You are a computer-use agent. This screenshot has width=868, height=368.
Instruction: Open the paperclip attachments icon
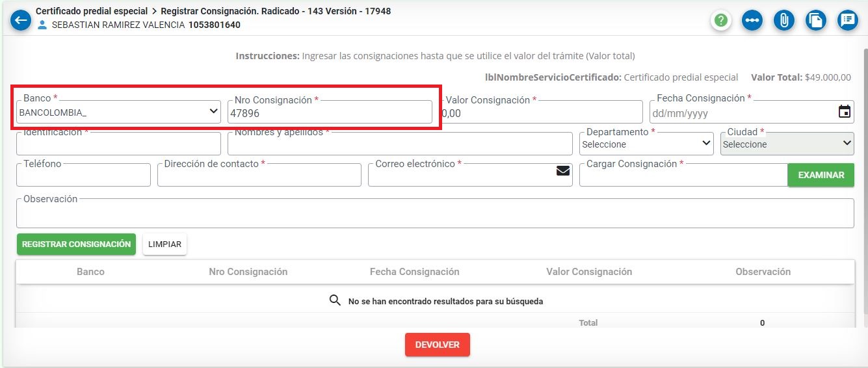pyautogui.click(x=784, y=20)
